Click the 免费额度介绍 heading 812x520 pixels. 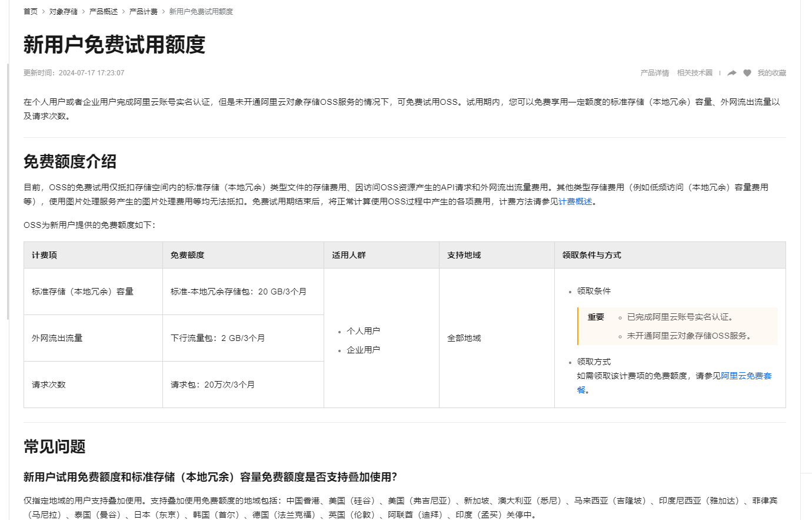70,161
